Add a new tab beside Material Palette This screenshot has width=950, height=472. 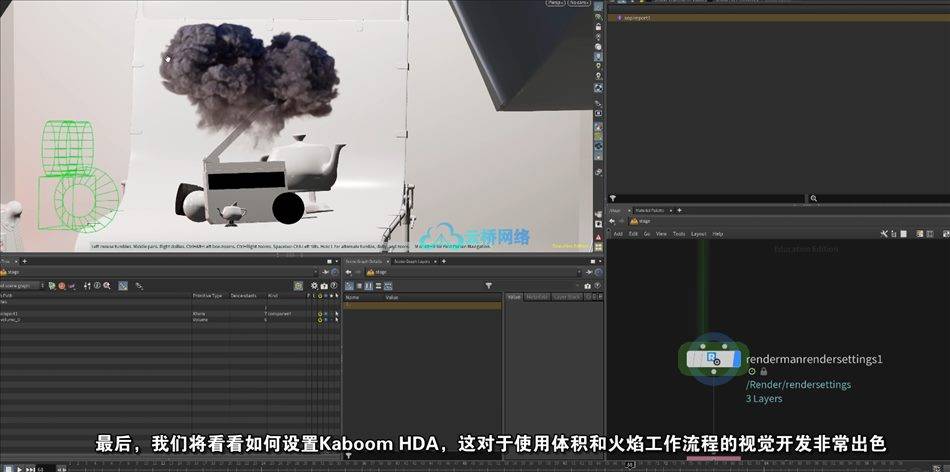[x=679, y=210]
